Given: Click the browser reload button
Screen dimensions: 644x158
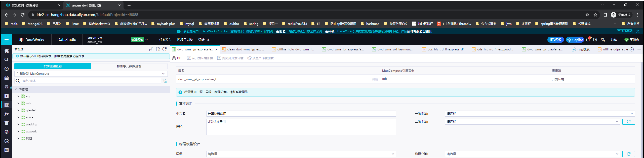Looking at the screenshot, I should click(x=23, y=15).
